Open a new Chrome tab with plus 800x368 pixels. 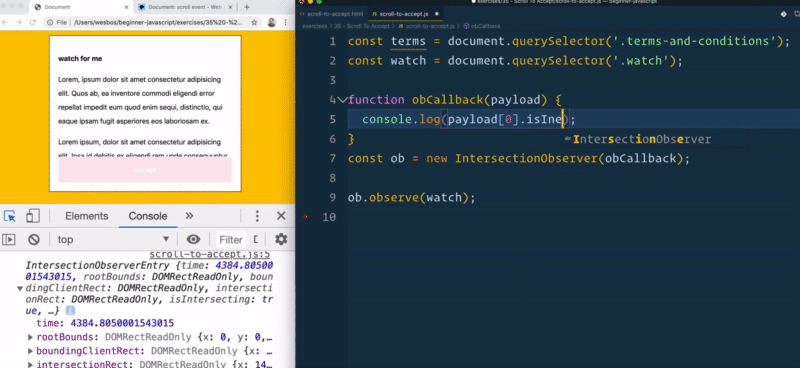pos(247,7)
